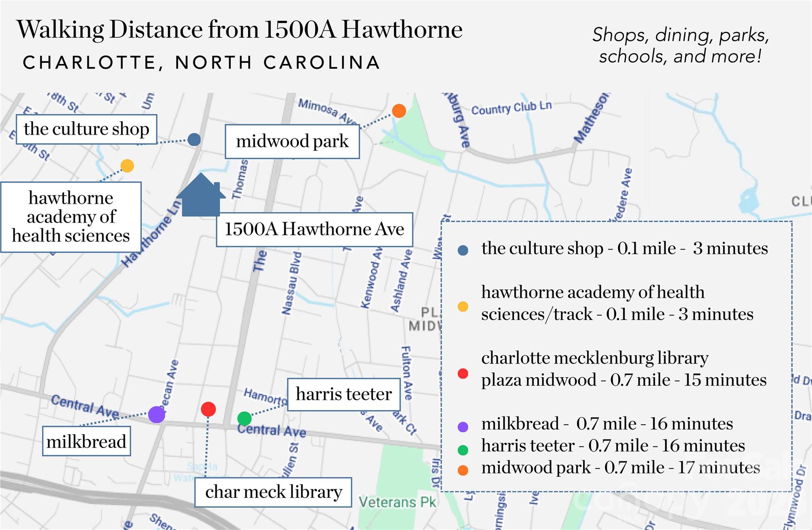
Task: Select the 'midwood park' map label box
Action: point(292,141)
